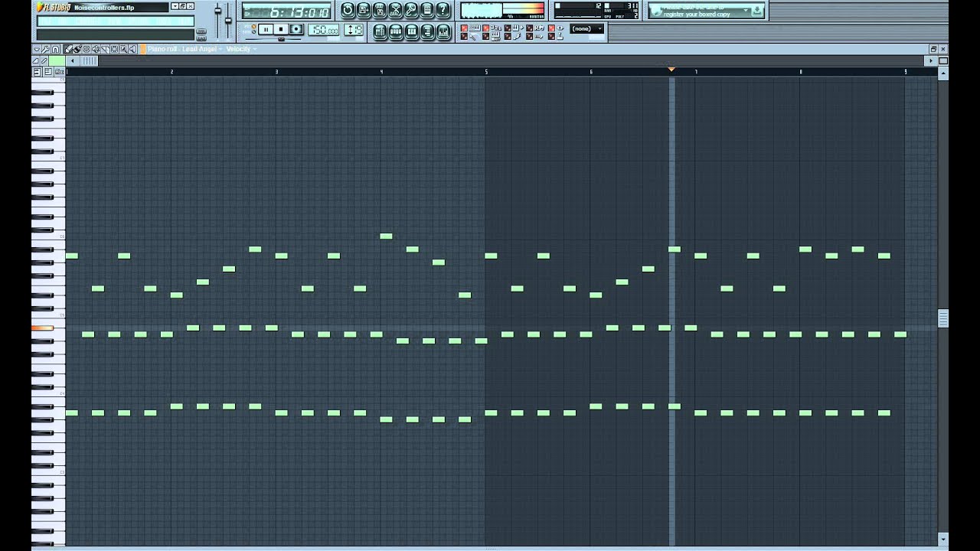Image resolution: width=980 pixels, height=551 pixels.
Task: Select the pencil draw tool
Action: [68, 49]
